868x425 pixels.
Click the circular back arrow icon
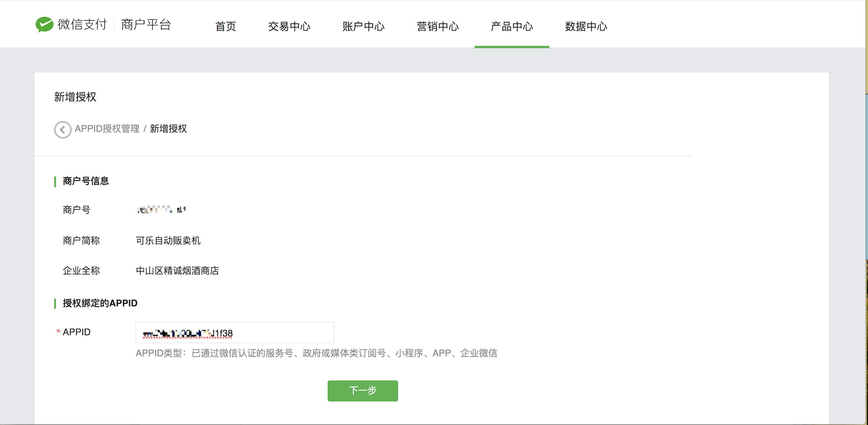[63, 129]
